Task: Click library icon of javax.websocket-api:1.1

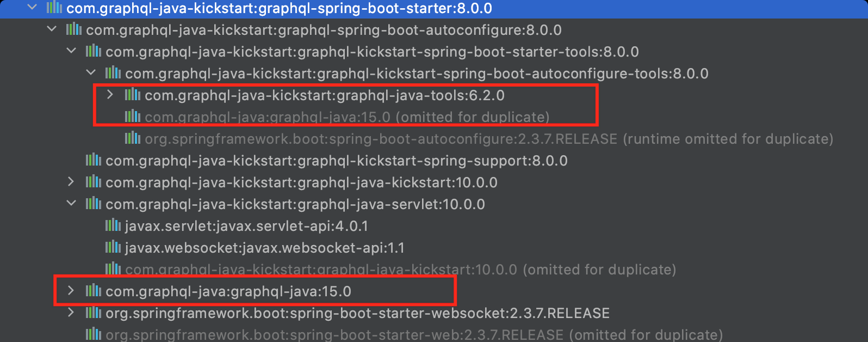Action: [113, 247]
